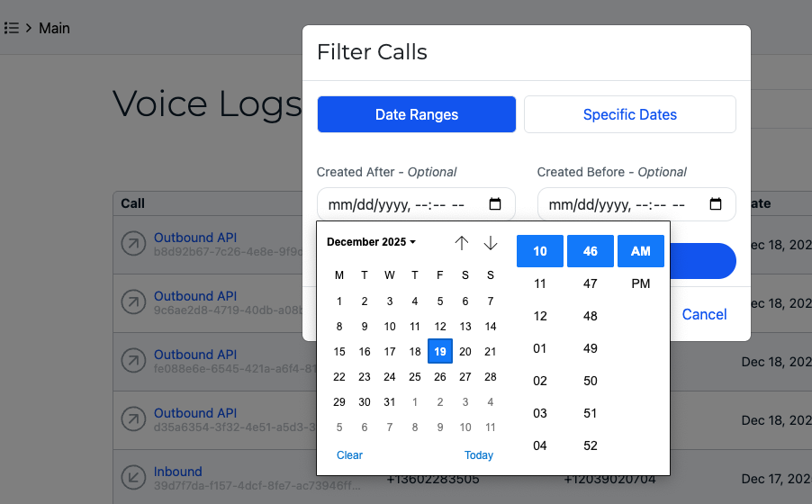Image resolution: width=812 pixels, height=504 pixels.
Task: Go to next month with down arrow
Action: (x=491, y=243)
